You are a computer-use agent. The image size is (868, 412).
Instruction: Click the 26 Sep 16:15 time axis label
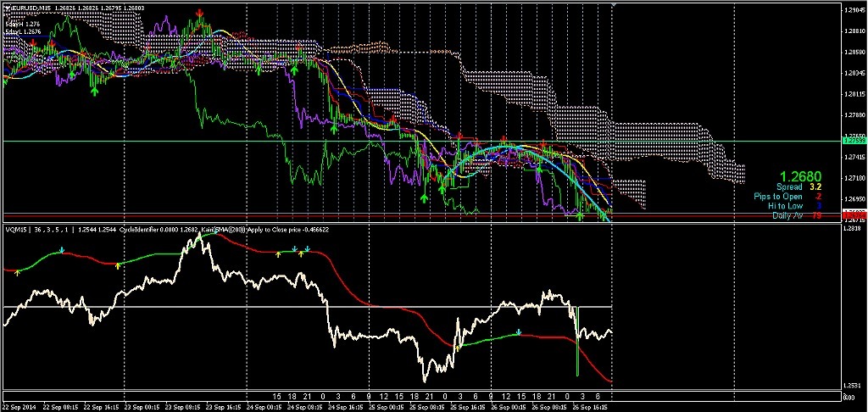point(588,406)
